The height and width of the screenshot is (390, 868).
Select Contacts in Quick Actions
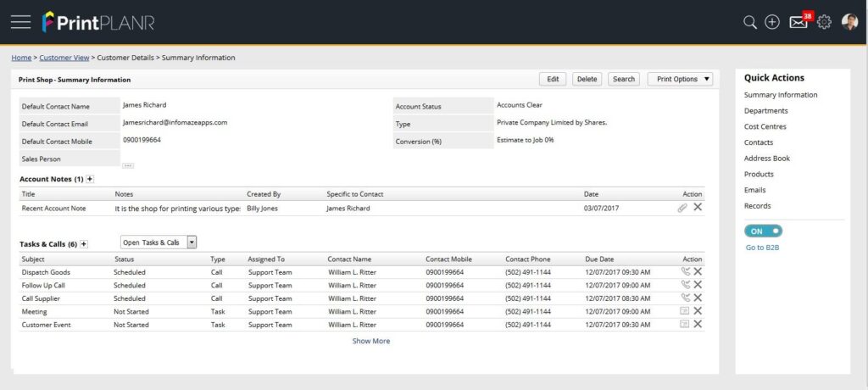click(759, 142)
